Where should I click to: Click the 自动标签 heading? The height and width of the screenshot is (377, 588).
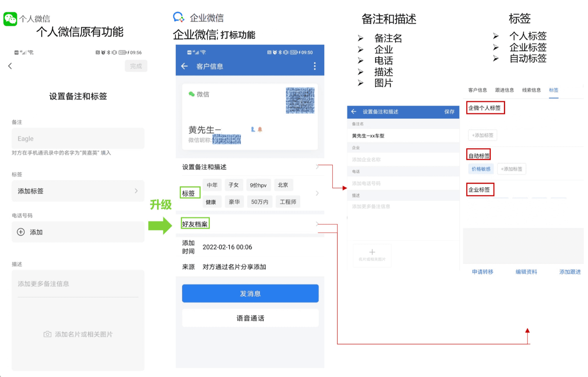click(x=479, y=156)
